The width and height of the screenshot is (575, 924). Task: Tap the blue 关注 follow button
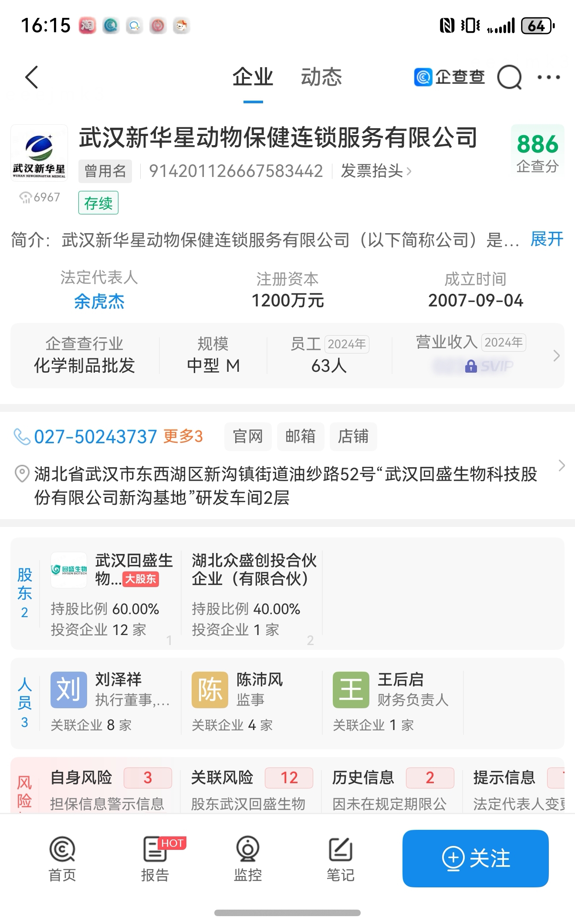475,858
